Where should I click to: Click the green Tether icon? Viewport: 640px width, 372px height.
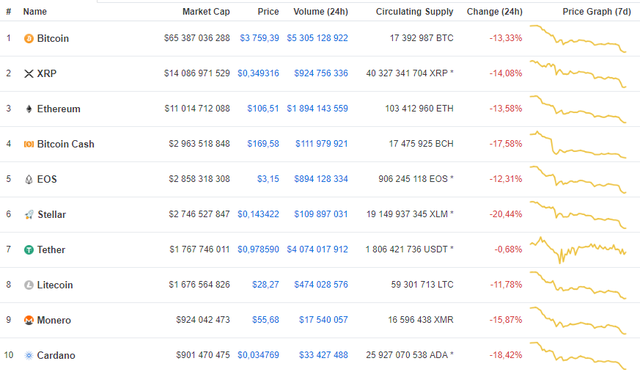[x=29, y=249]
